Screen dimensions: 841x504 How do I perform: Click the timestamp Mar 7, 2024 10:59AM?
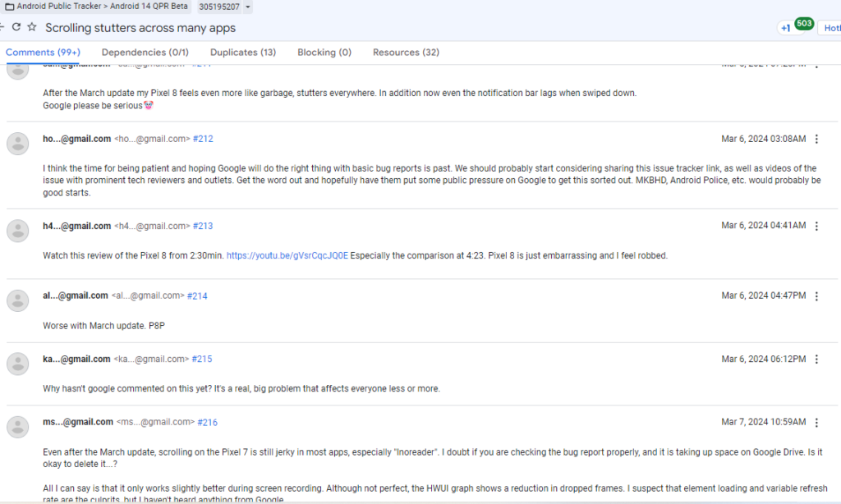click(763, 422)
